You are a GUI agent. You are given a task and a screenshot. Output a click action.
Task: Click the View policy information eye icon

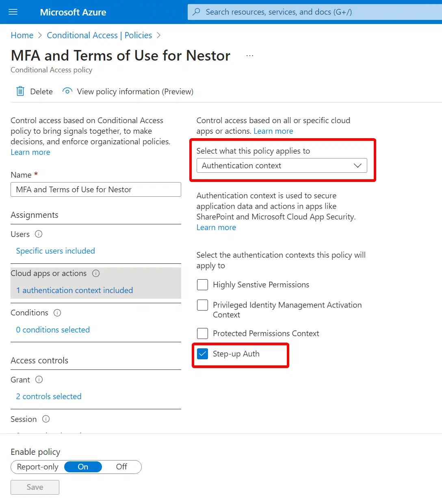tap(67, 91)
